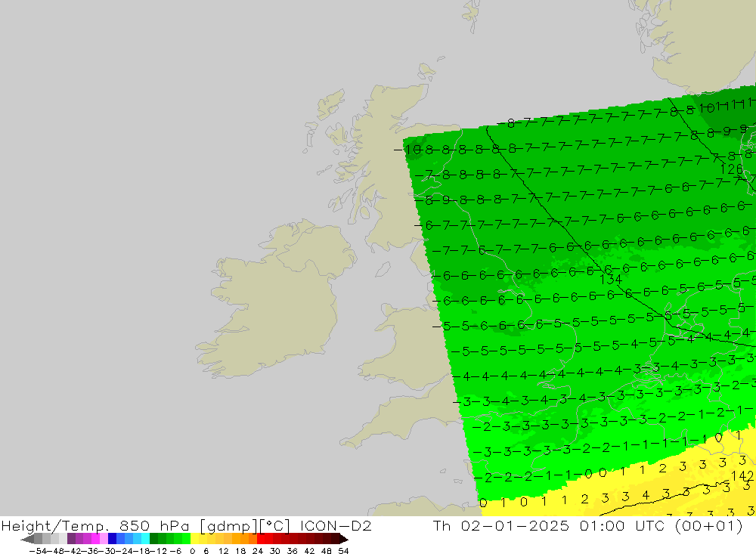The height and width of the screenshot is (554, 756).
Task: Pick the cyan swatch in the legend
Action: tap(145, 540)
